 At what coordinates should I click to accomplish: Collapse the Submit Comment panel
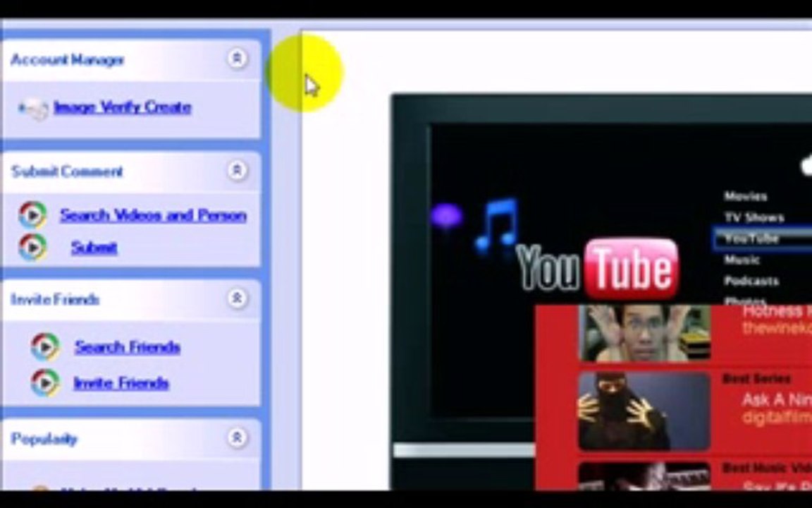237,171
